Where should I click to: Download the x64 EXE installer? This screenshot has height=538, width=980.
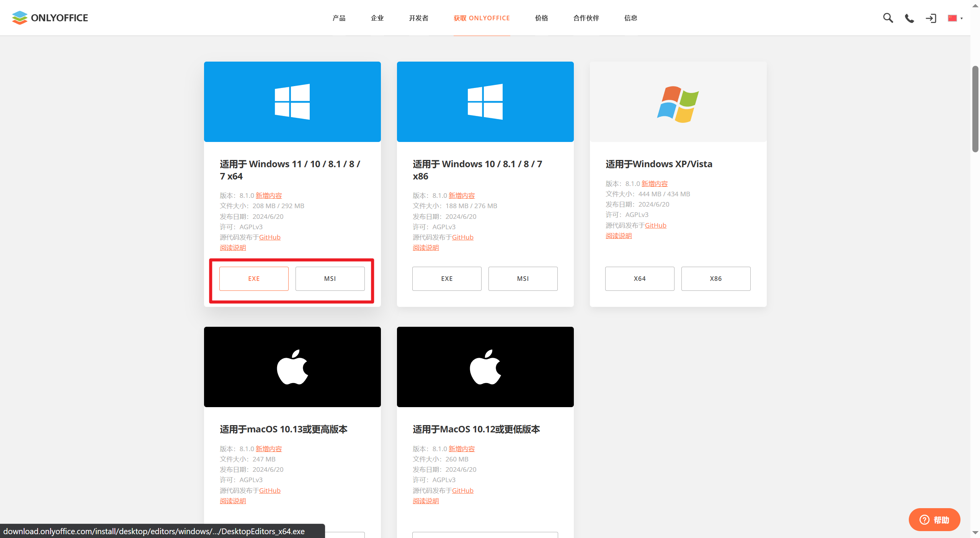(x=254, y=279)
